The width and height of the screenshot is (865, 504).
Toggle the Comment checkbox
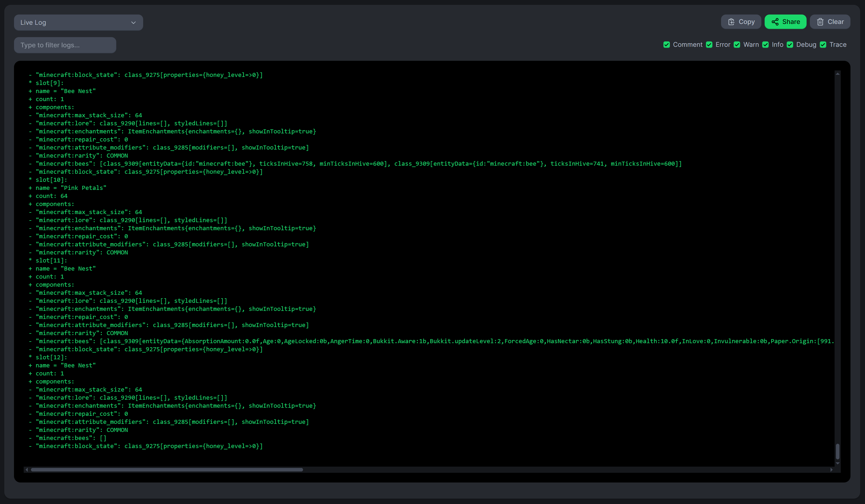tap(666, 45)
